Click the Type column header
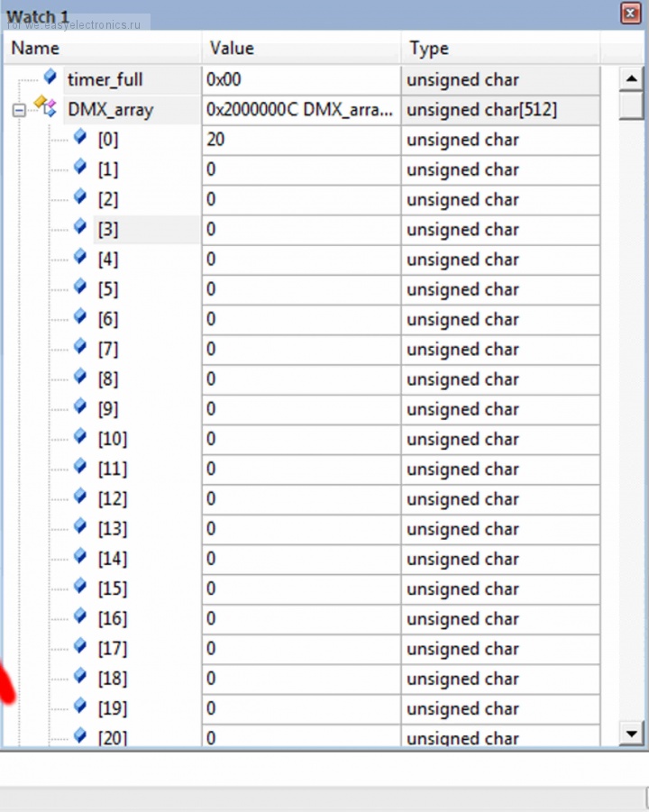 click(x=429, y=49)
